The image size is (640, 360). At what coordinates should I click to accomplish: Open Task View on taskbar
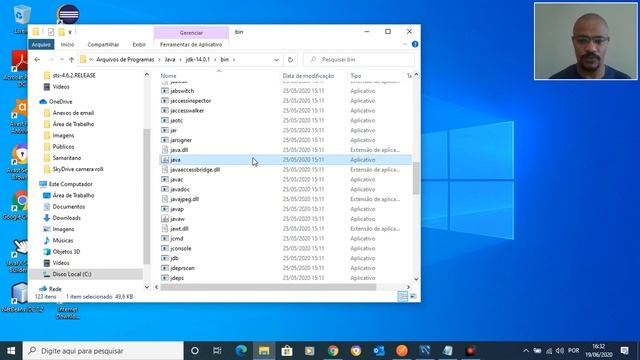point(217,351)
